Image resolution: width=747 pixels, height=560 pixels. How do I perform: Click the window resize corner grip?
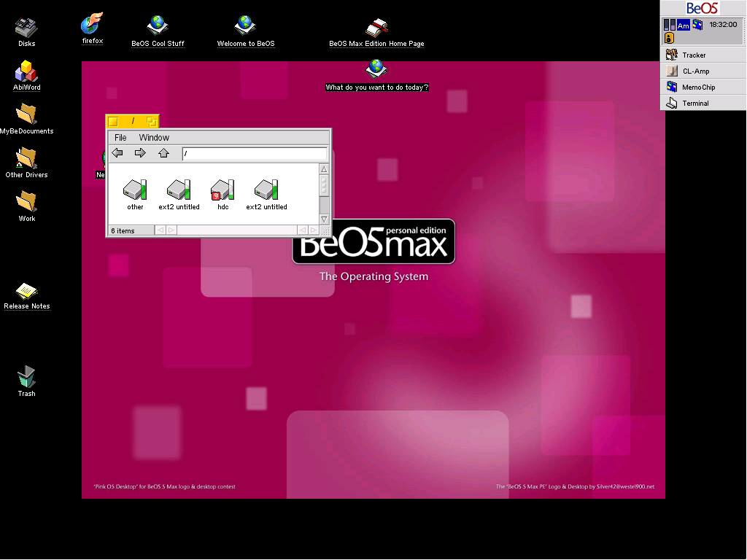325,231
